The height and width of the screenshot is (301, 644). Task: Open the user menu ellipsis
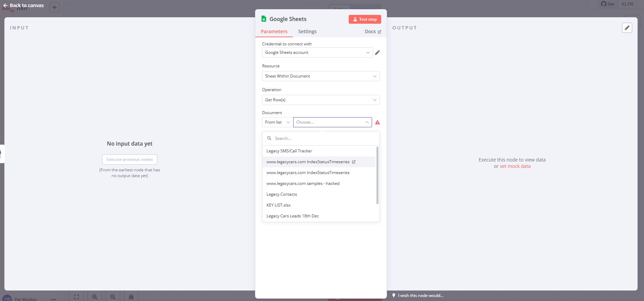(53, 299)
